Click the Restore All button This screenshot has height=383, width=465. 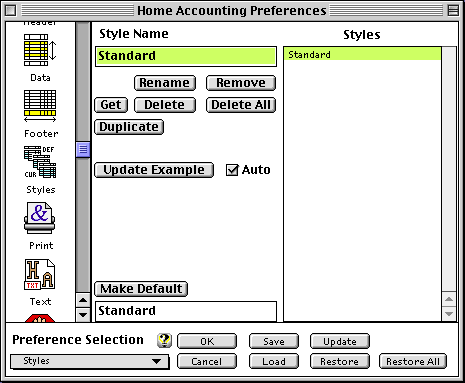(413, 361)
